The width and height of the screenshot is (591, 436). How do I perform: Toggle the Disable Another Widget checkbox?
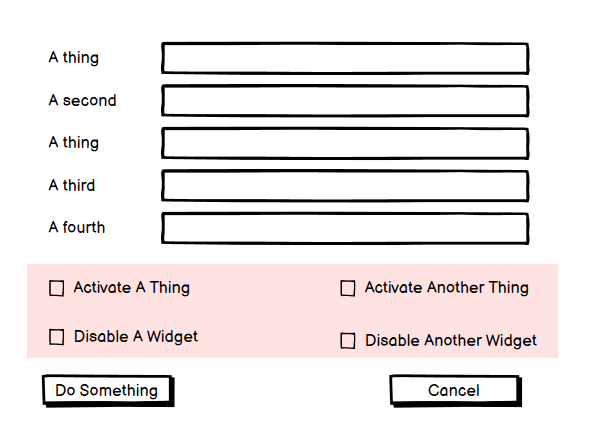pos(348,341)
